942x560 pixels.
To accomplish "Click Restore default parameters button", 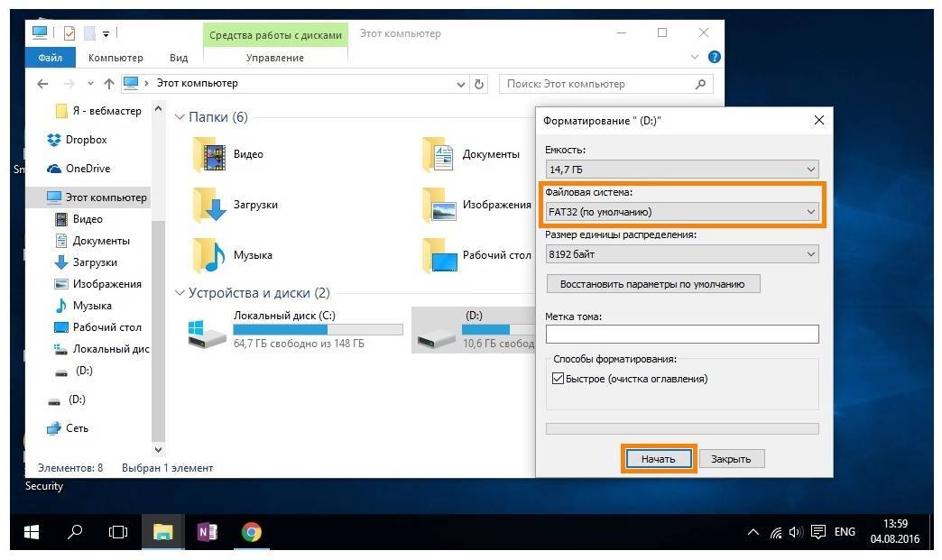I will tap(653, 284).
